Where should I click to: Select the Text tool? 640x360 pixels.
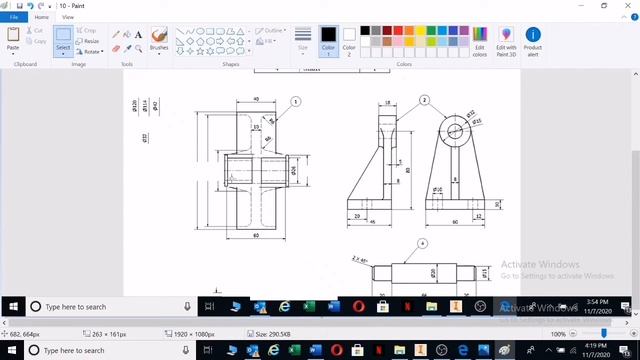(138, 34)
